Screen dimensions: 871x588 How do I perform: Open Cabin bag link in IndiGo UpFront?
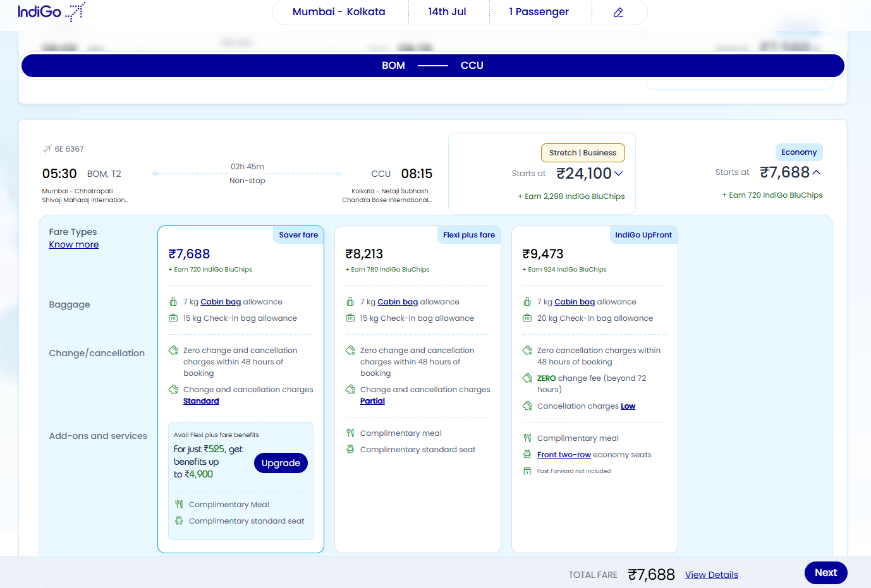click(575, 302)
